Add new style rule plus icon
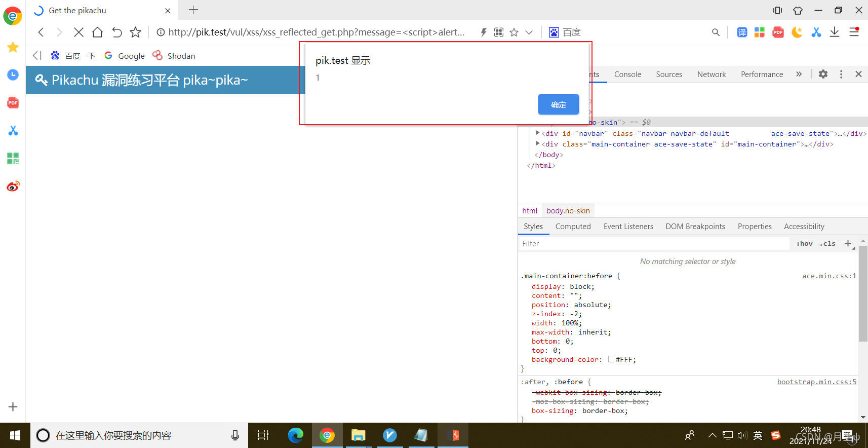 click(x=848, y=244)
